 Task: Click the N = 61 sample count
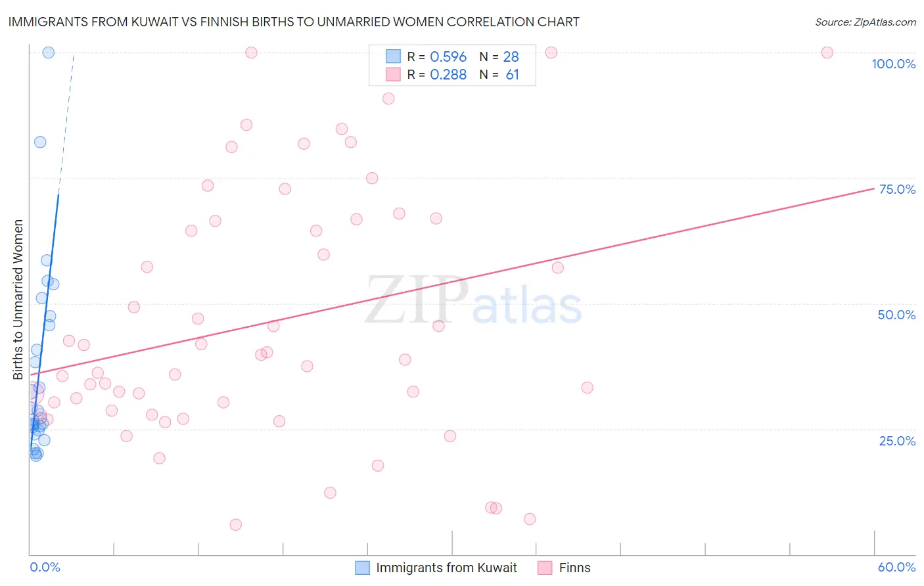(x=499, y=74)
